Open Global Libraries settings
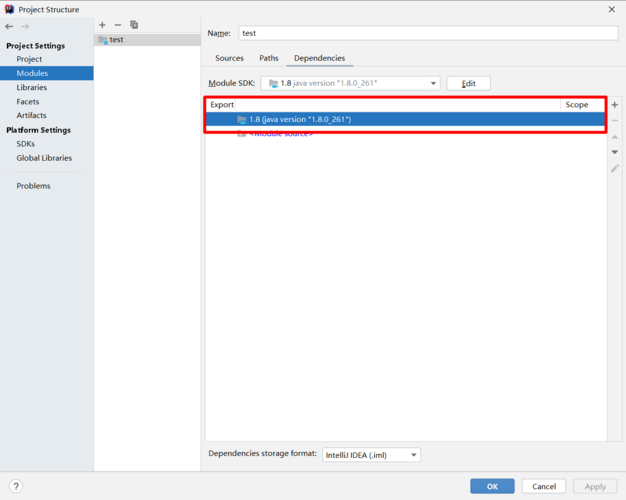626x500 pixels. (44, 158)
